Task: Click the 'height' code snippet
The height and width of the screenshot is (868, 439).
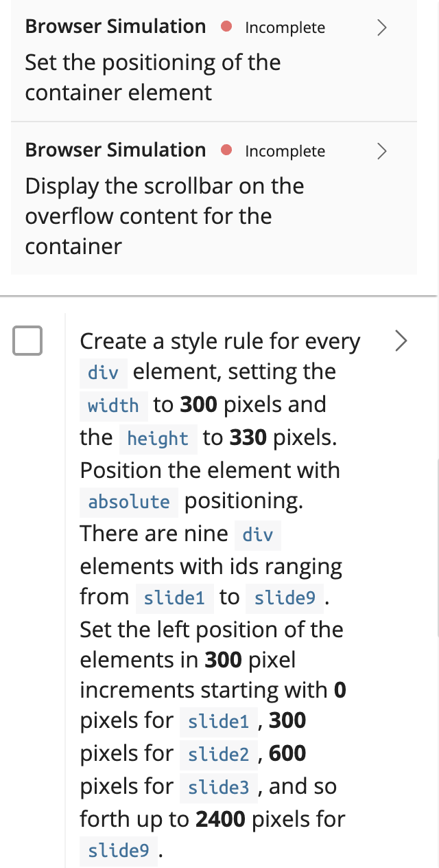Action: coord(158,438)
